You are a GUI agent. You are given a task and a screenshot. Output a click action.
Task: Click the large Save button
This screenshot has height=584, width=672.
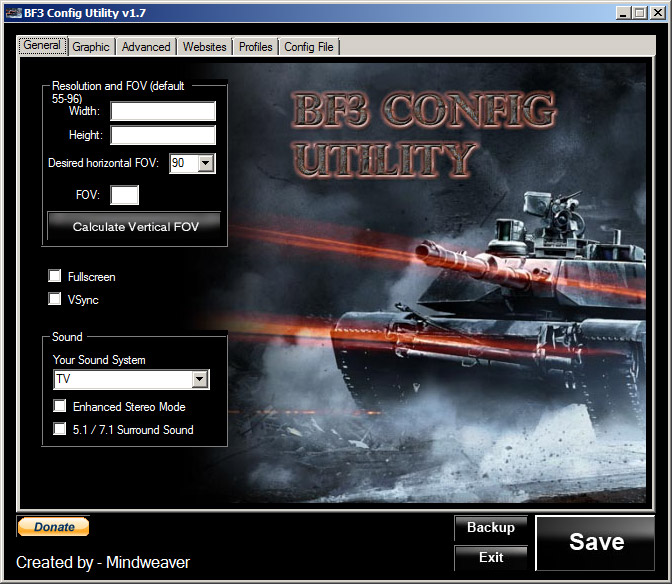point(596,542)
